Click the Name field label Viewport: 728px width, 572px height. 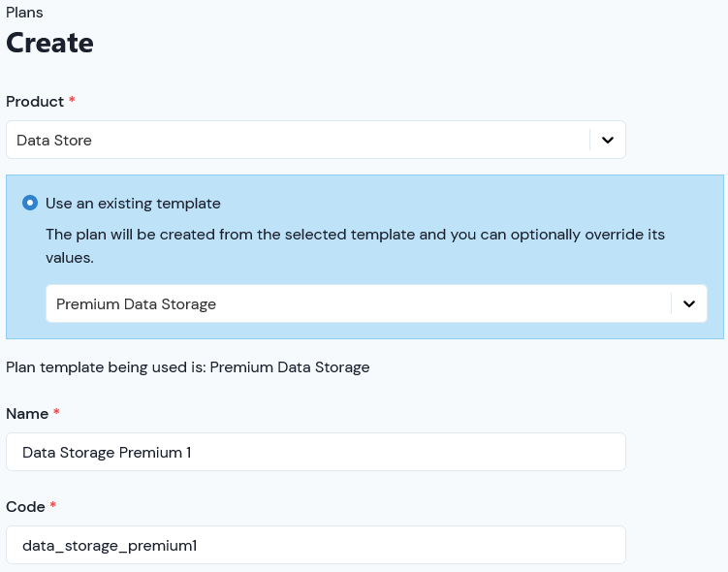tap(27, 413)
